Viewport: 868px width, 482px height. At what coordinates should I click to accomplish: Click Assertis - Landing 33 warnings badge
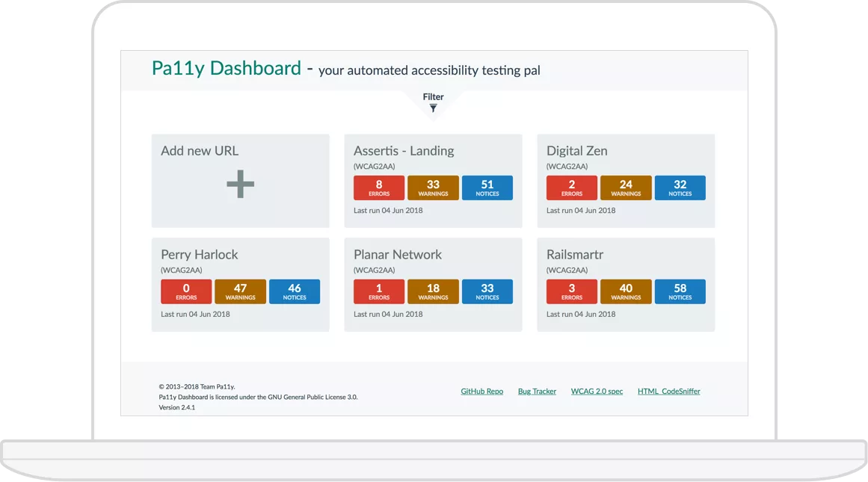[433, 188]
